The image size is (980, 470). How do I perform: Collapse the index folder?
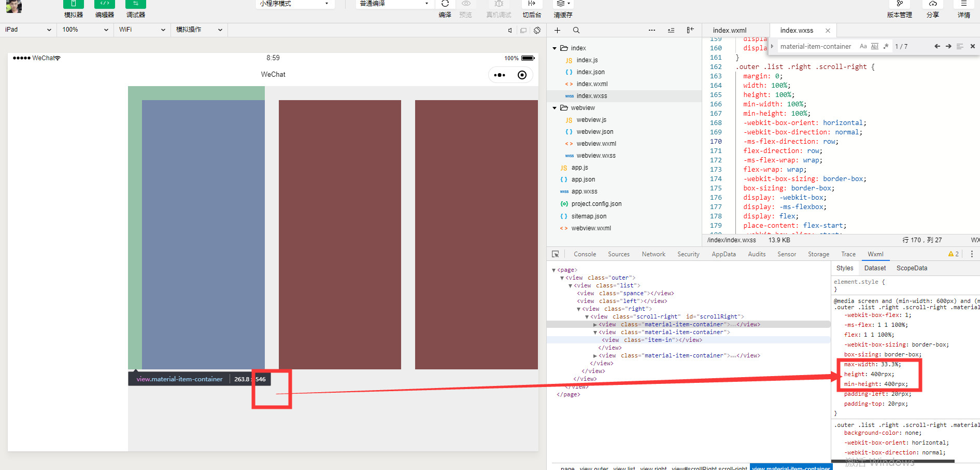[x=555, y=48]
